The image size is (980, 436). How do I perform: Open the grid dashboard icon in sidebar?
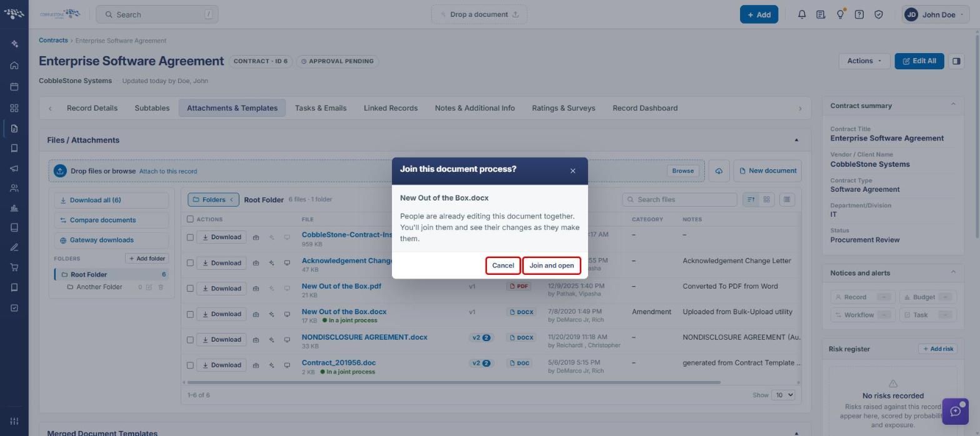tap(14, 108)
